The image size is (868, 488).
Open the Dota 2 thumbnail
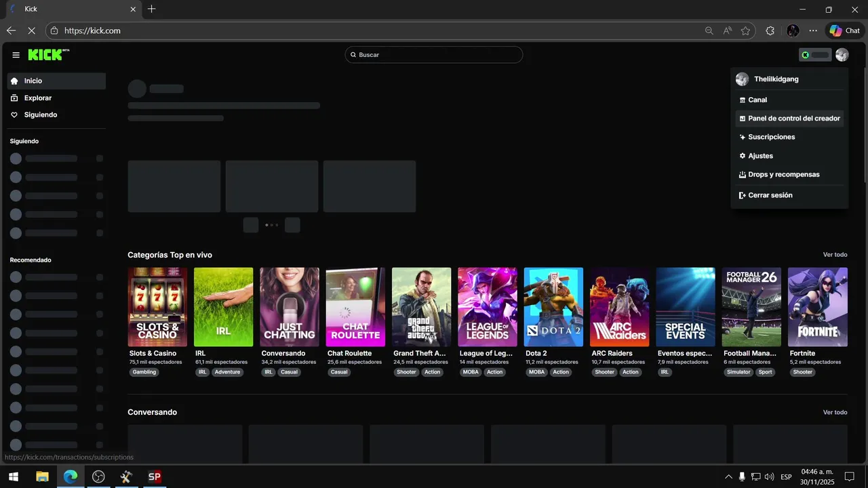tap(553, 307)
